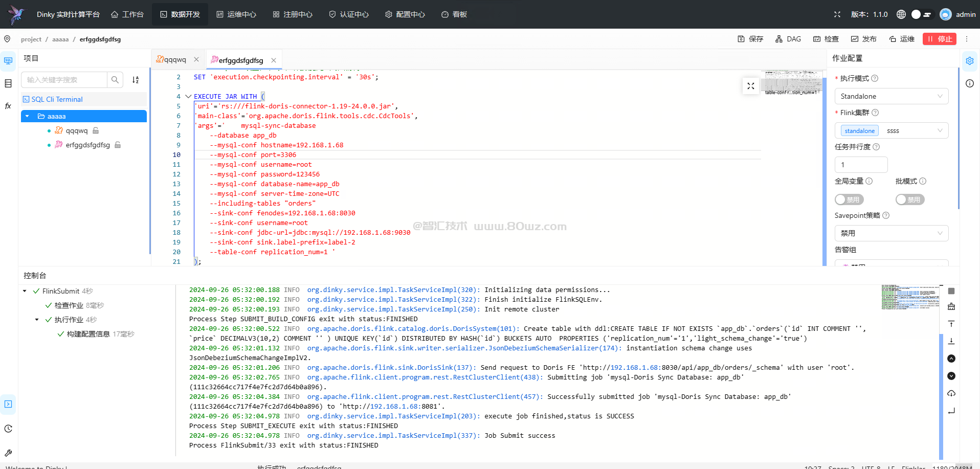Viewport: 980px width, 469px height.
Task: Click 运维 operations button
Action: pyautogui.click(x=902, y=39)
